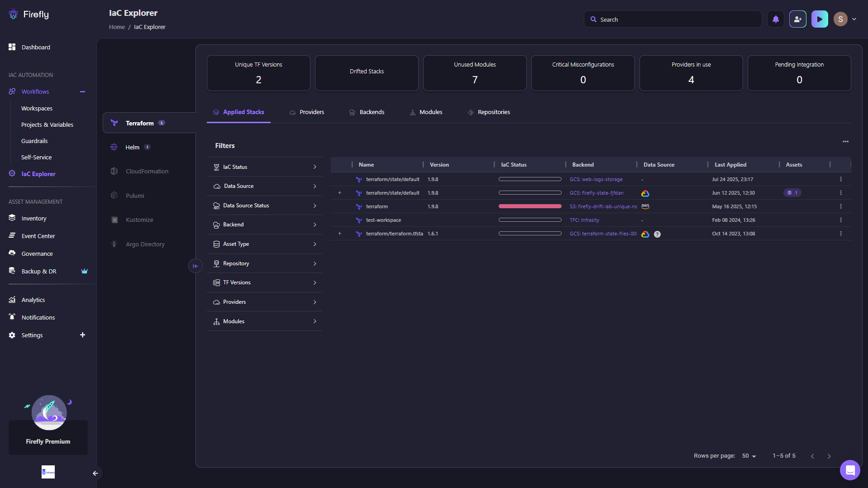Click the assets badge showing 1
The width and height of the screenshot is (868, 488).
click(x=792, y=193)
